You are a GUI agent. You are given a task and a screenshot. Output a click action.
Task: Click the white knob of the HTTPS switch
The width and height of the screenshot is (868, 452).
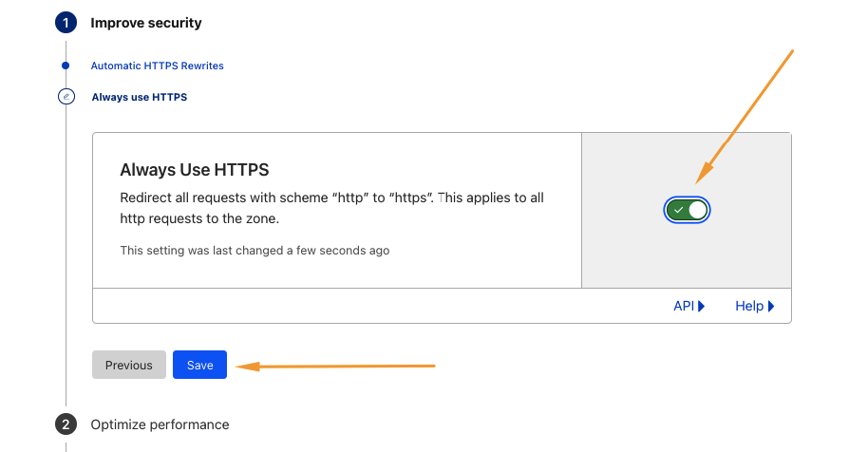(697, 210)
